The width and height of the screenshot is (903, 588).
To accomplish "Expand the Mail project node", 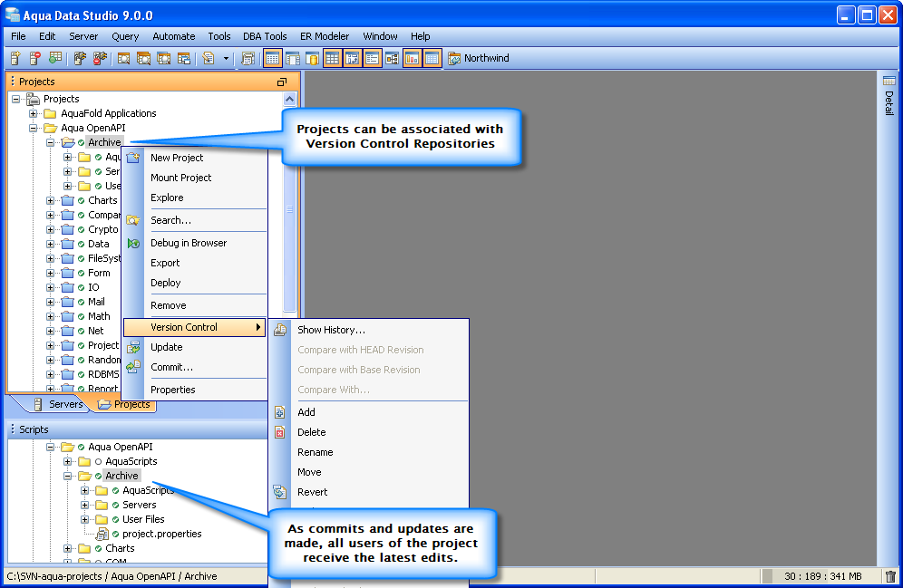I will (x=50, y=302).
